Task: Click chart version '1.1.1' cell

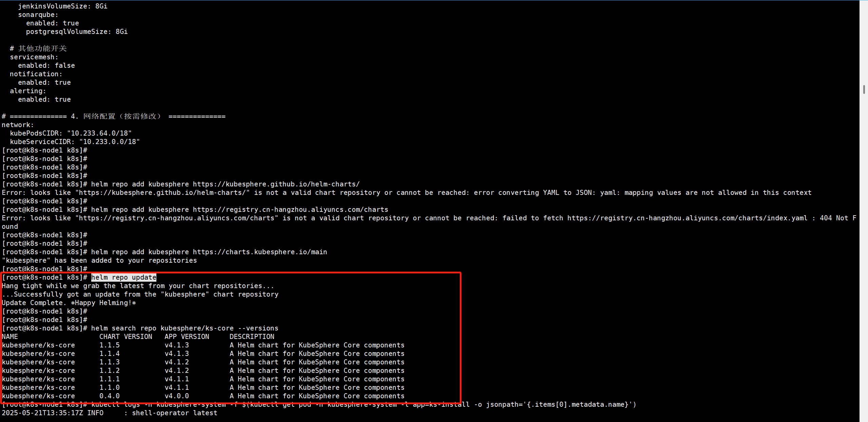Action: click(110, 379)
